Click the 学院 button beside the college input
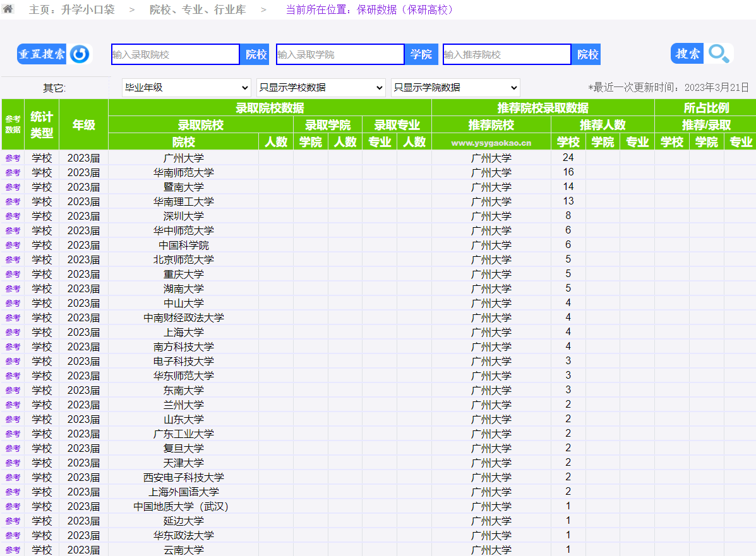The width and height of the screenshot is (756, 556). coord(421,55)
